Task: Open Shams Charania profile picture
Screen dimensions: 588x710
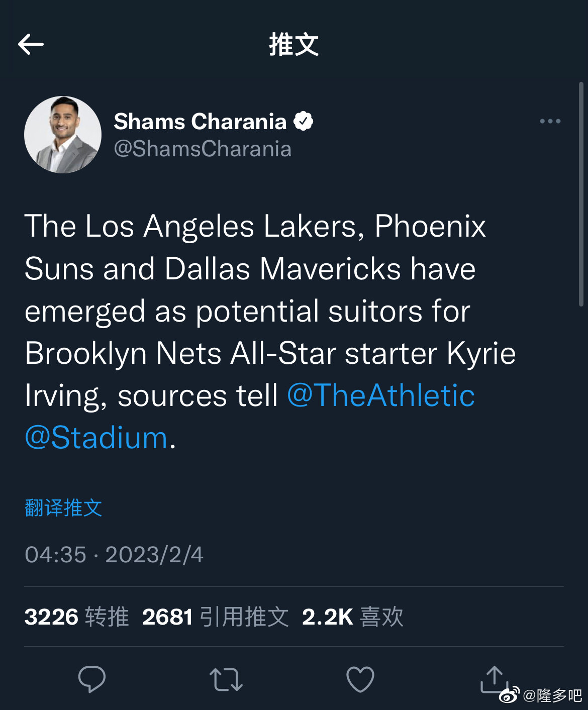Action: click(x=63, y=135)
